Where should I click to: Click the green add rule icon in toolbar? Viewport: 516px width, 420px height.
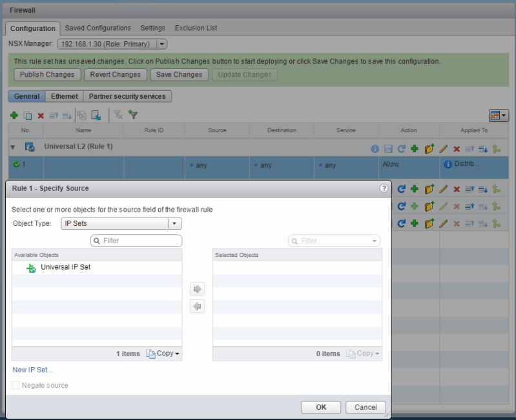14,115
